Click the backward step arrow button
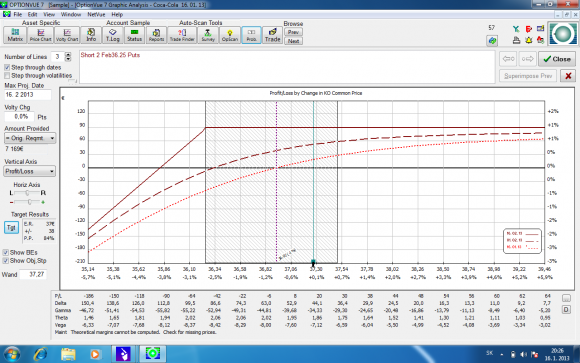Screen dimensions: 580x363 click(508, 59)
